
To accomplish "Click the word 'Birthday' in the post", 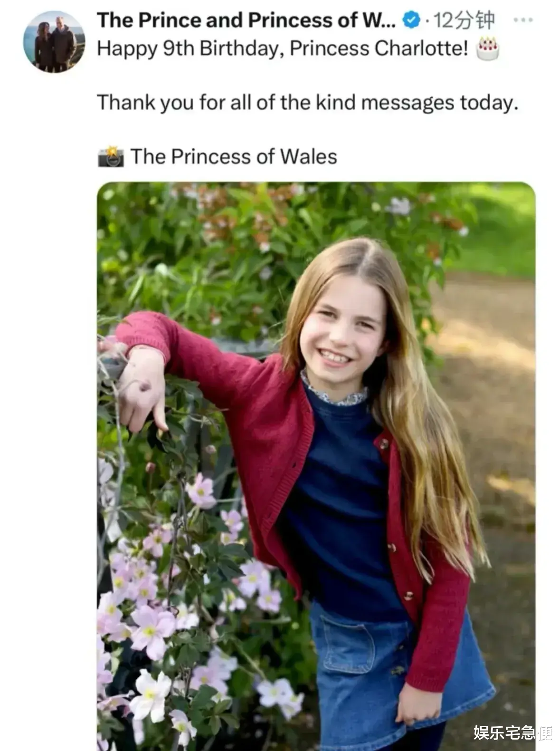I will click(242, 48).
